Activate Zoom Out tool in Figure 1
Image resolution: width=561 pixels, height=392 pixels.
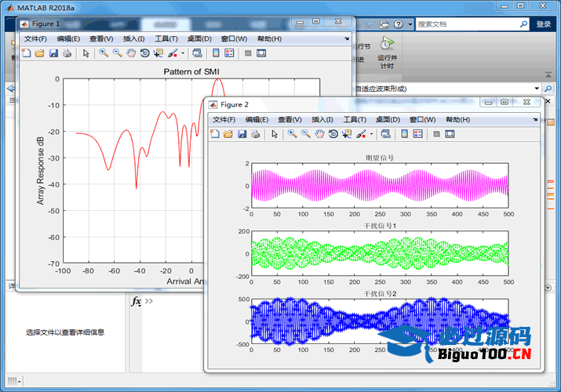118,53
